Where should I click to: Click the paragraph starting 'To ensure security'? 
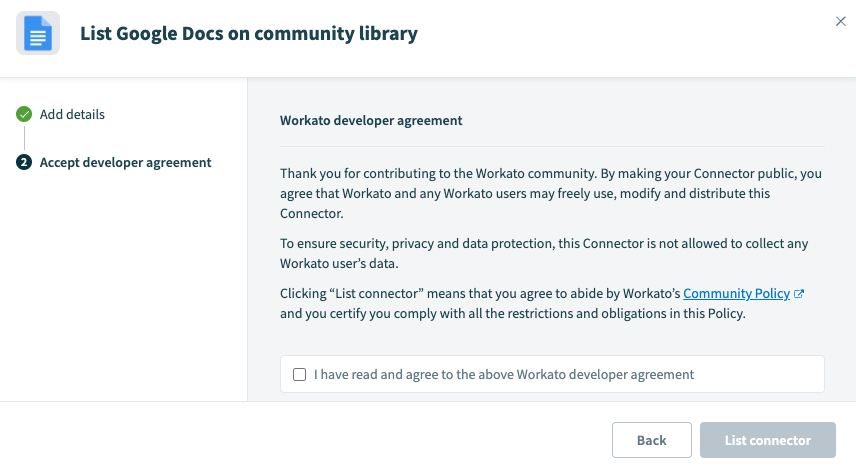pos(544,253)
